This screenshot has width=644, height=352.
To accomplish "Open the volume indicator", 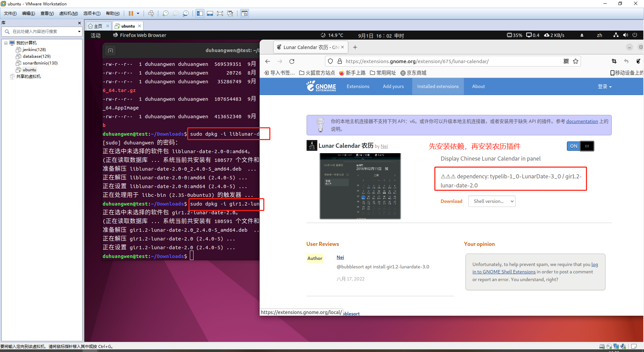I will point(625,35).
